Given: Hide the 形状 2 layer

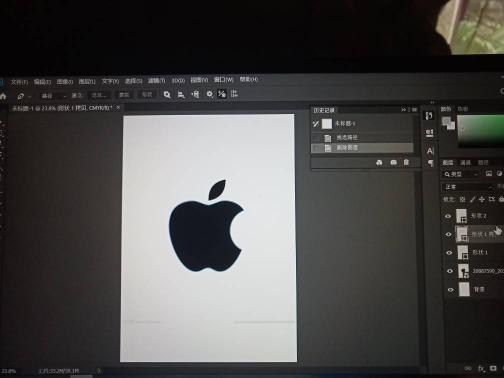Looking at the screenshot, I should pos(448,216).
